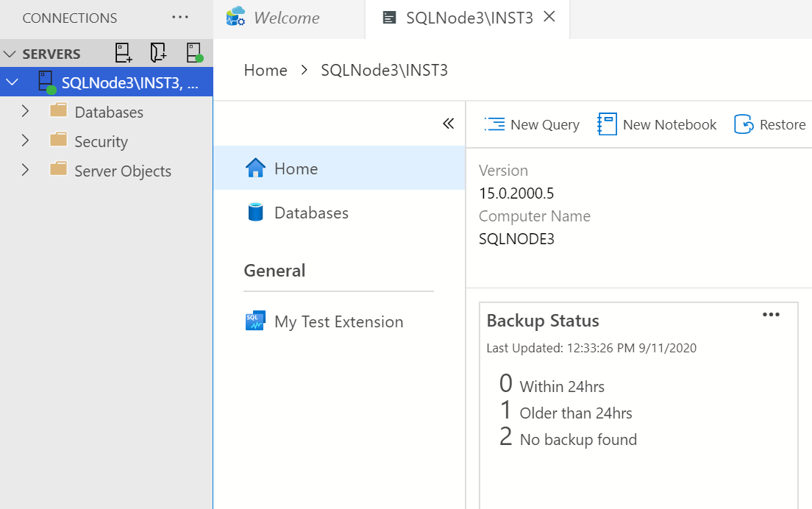Image resolution: width=812 pixels, height=509 pixels.
Task: Expand the Security folder node
Action: tap(25, 141)
